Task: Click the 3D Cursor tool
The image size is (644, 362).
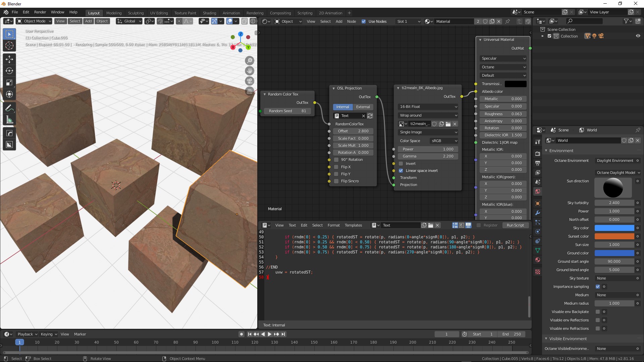Action: tap(9, 46)
